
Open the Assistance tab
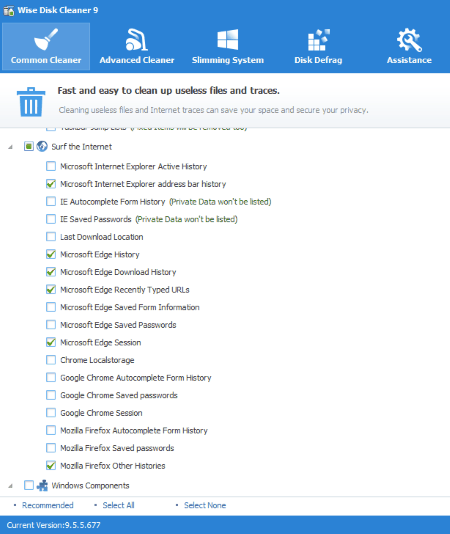(x=409, y=46)
